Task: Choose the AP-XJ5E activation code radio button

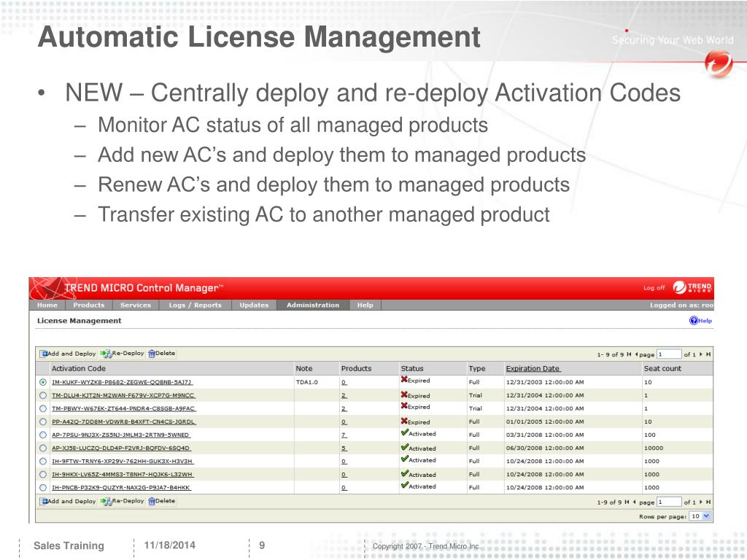Action: pyautogui.click(x=43, y=448)
